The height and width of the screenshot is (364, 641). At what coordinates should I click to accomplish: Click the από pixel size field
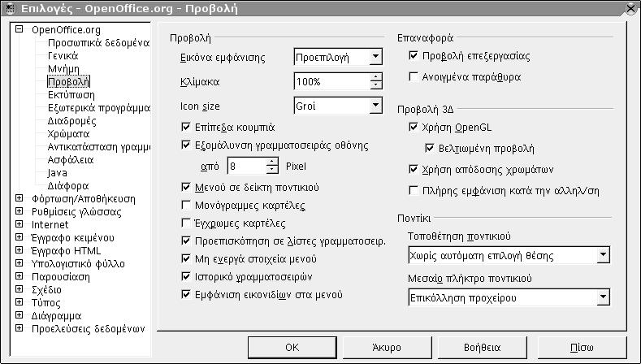pyautogui.click(x=247, y=166)
